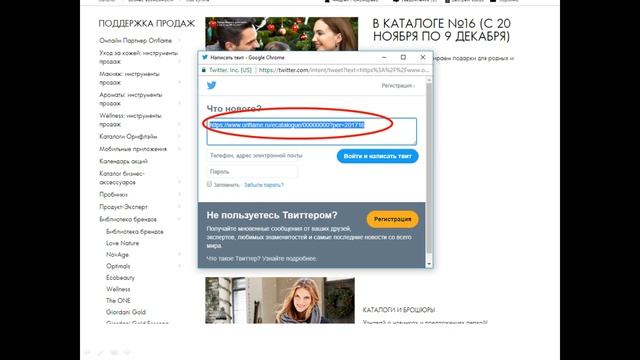Open Онлайн Партнер Oriflame sidebar item

[x=136, y=40]
